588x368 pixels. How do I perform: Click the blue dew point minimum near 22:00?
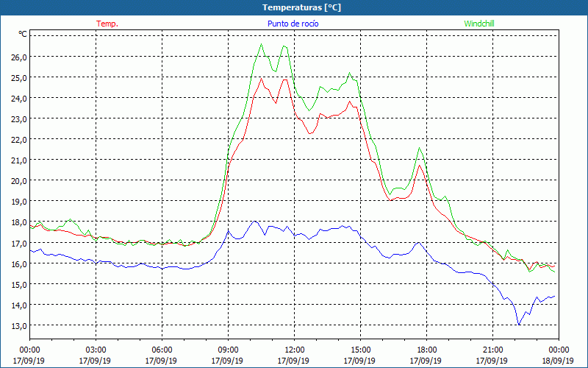(x=519, y=325)
